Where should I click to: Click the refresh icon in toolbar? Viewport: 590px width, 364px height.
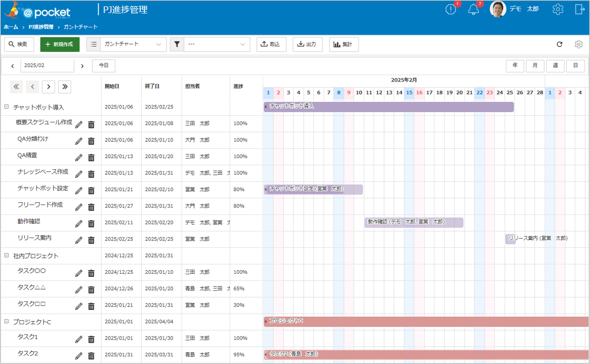point(559,44)
